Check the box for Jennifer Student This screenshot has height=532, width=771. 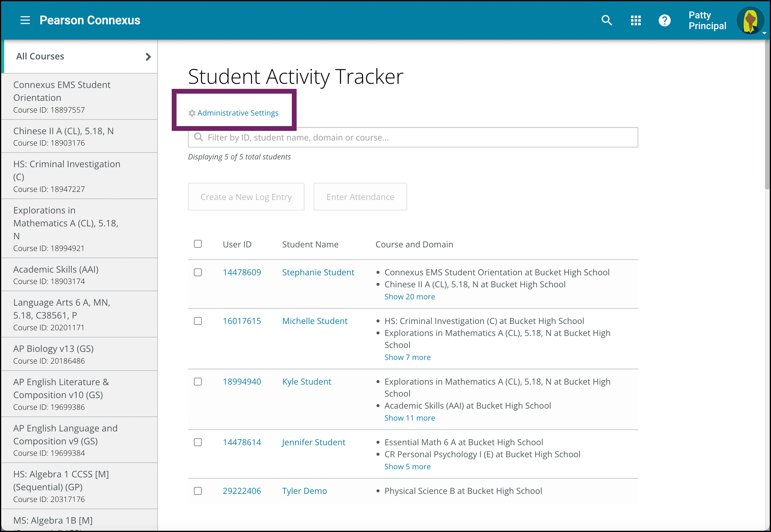tap(198, 442)
